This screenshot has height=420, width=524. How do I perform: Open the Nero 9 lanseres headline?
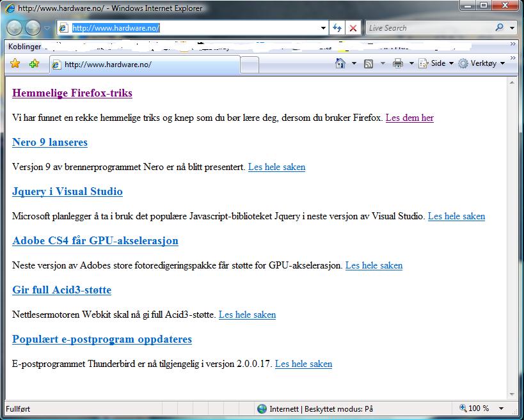(x=50, y=143)
